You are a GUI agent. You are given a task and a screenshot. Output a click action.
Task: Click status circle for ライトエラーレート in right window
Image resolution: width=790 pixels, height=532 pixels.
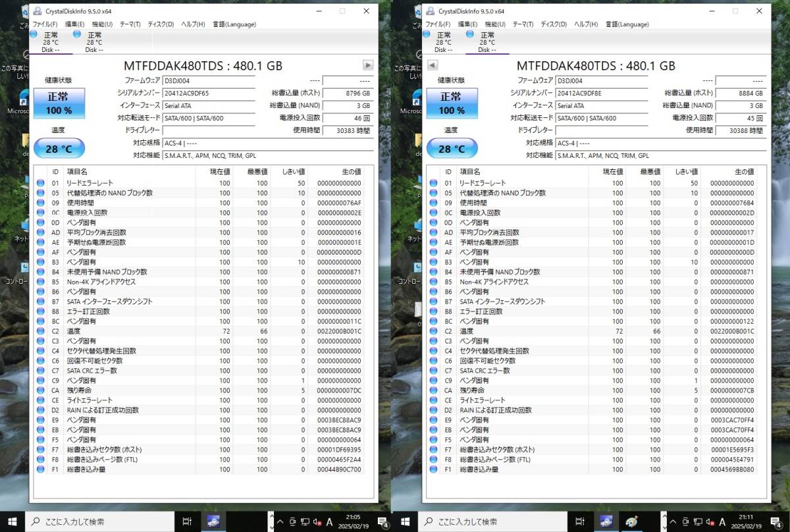[x=433, y=400]
